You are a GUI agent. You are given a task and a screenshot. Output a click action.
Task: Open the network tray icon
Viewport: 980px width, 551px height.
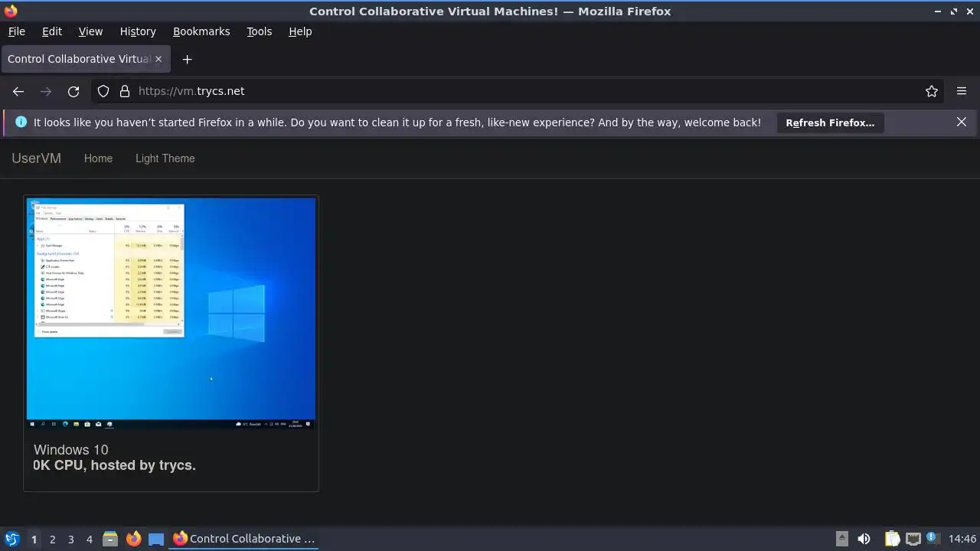click(913, 539)
